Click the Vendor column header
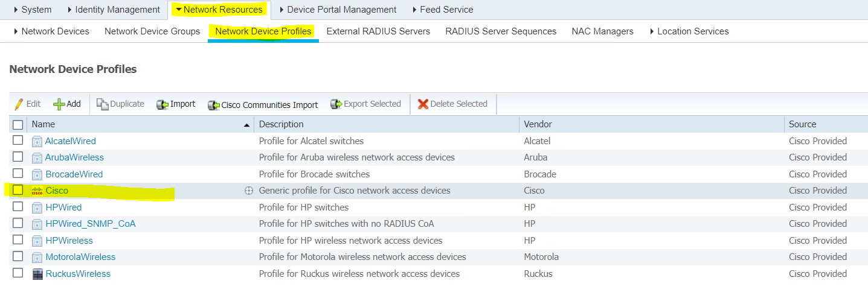This screenshot has height=301, width=868. [538, 124]
